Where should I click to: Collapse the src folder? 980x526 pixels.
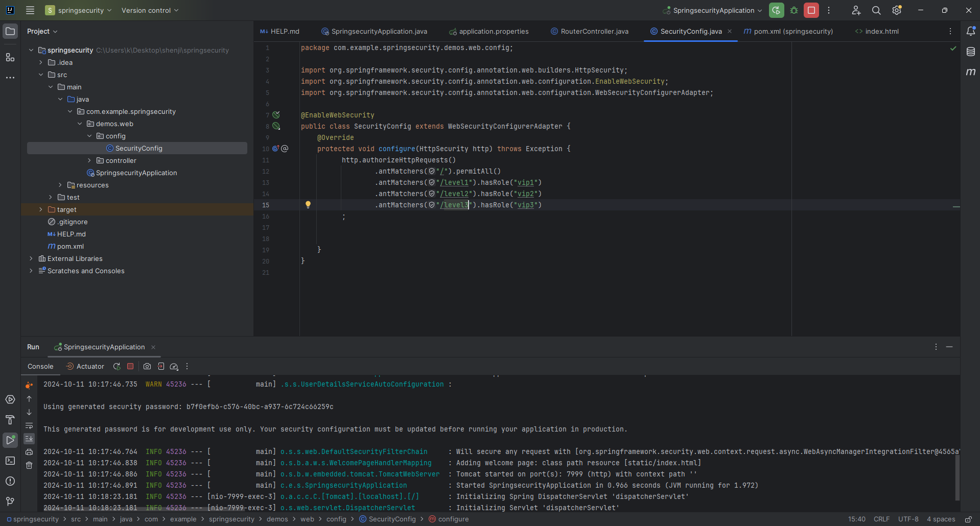41,75
